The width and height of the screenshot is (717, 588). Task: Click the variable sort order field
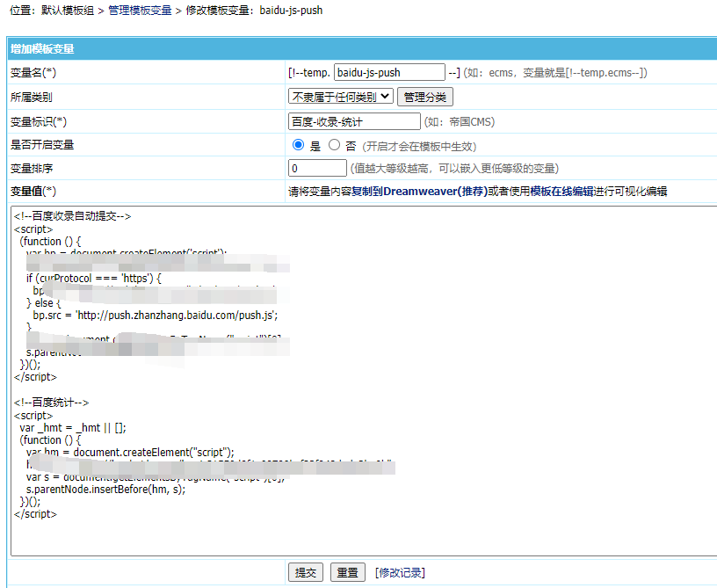tap(317, 168)
